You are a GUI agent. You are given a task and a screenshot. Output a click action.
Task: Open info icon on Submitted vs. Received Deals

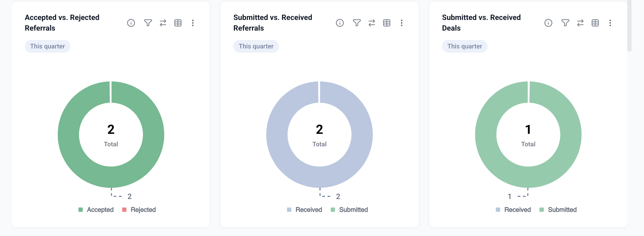pyautogui.click(x=548, y=23)
